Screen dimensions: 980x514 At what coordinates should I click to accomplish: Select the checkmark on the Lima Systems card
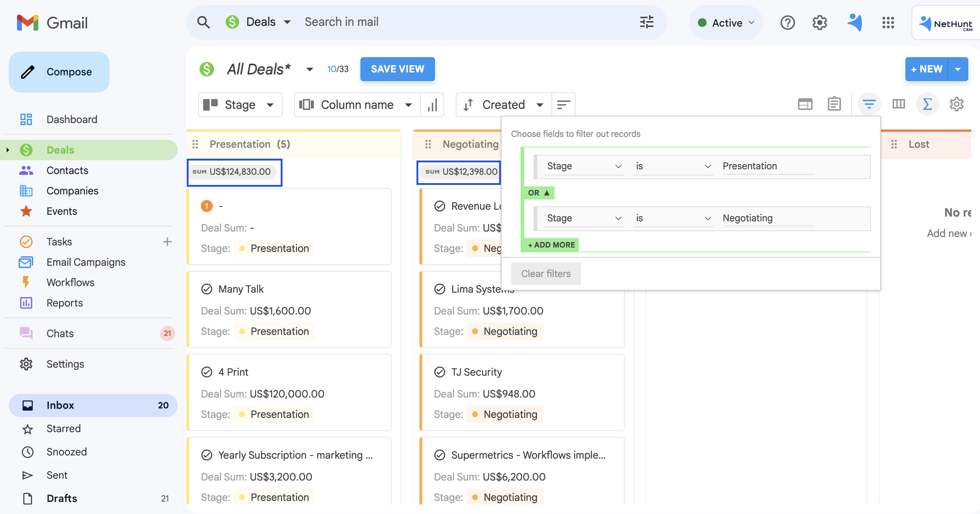pos(440,289)
